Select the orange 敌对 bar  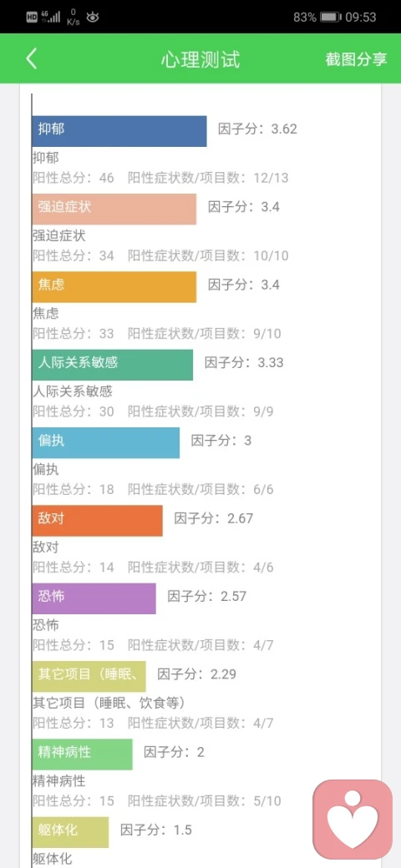pyautogui.click(x=98, y=520)
